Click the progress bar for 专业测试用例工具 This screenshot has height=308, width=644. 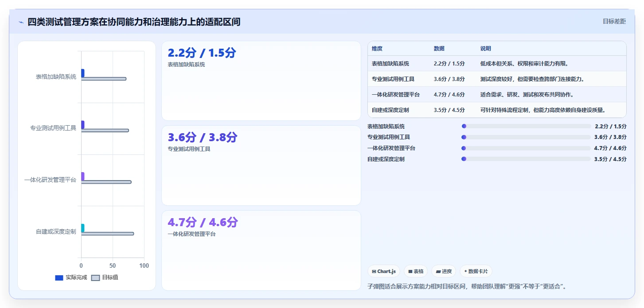(x=526, y=137)
